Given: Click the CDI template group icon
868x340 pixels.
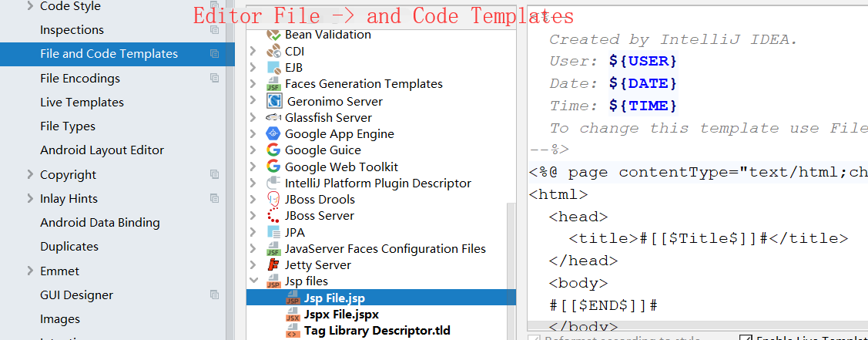Looking at the screenshot, I should [273, 52].
